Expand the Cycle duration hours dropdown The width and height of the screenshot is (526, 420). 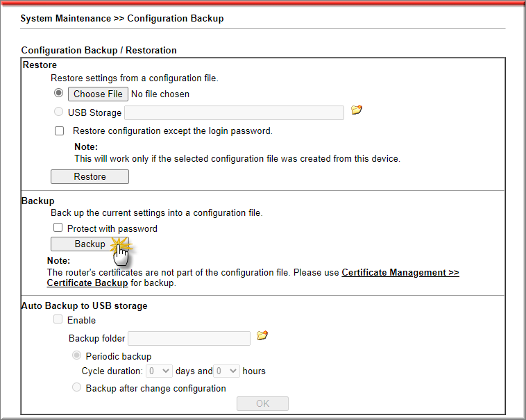pyautogui.click(x=227, y=371)
